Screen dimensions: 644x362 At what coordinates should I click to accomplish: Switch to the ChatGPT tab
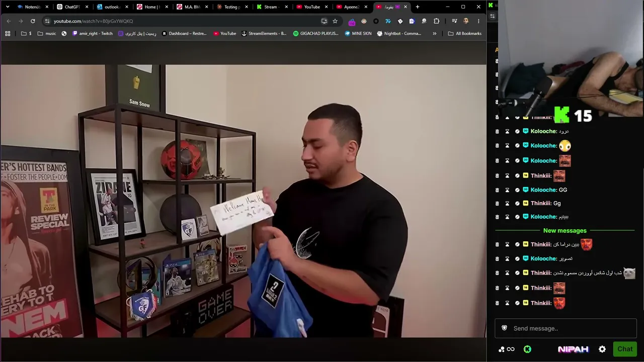pyautogui.click(x=72, y=7)
